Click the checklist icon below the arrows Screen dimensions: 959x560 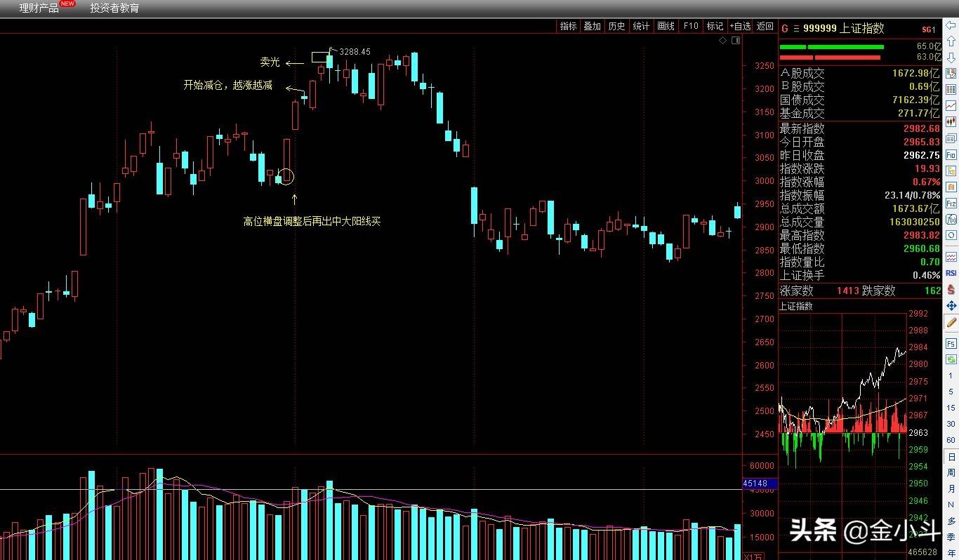tap(951, 73)
